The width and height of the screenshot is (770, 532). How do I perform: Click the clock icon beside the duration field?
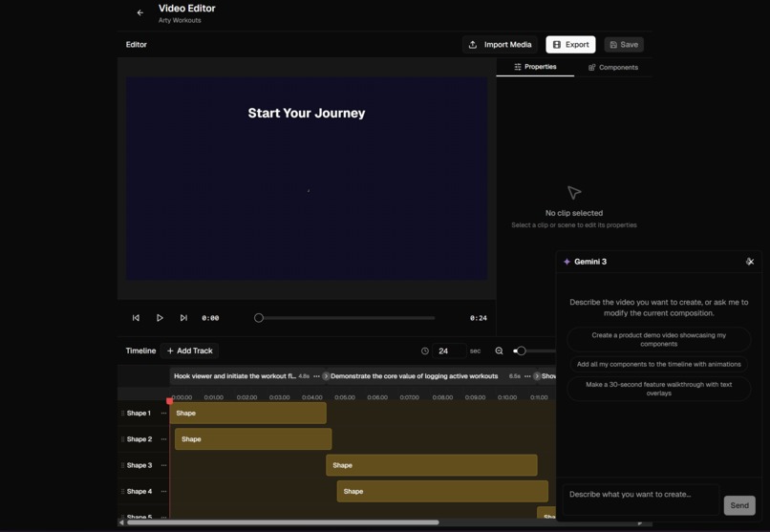[425, 351]
